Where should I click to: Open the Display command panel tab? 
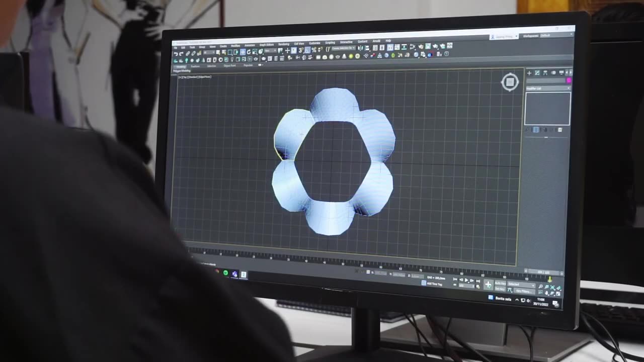(561, 73)
